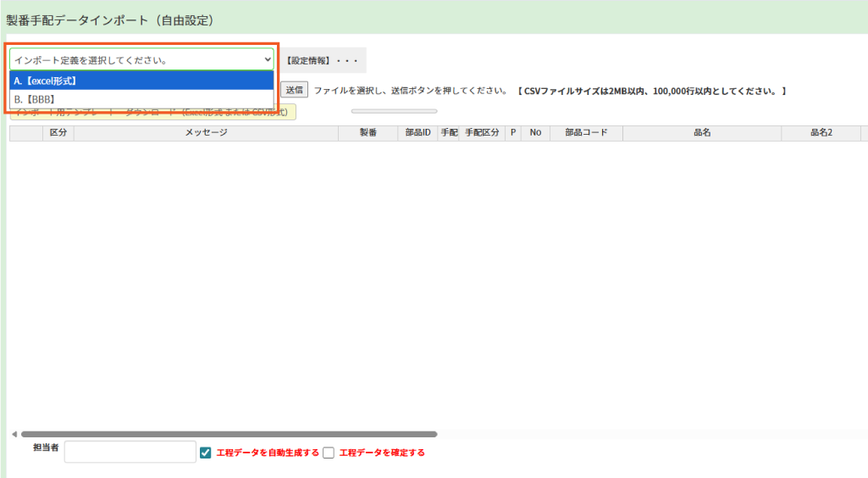Enable 工程データを確定する checkbox
The image size is (868, 478).
(x=329, y=453)
